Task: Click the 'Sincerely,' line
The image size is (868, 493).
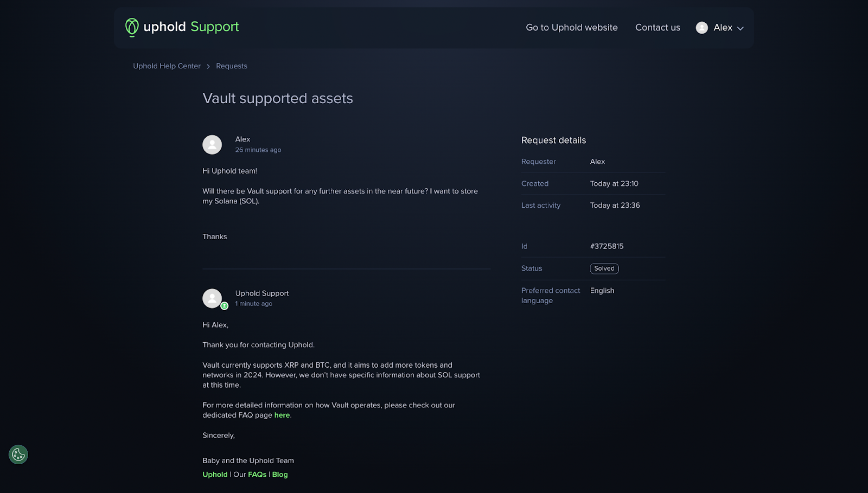Action: pyautogui.click(x=219, y=436)
